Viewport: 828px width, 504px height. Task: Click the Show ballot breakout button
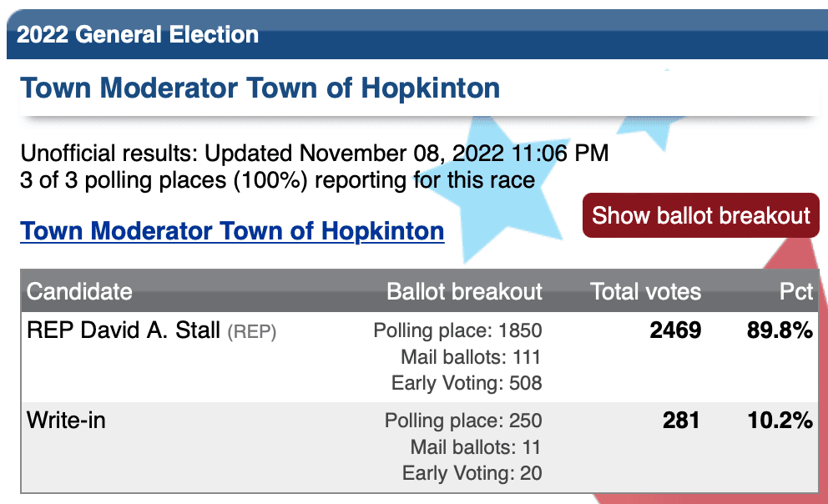pyautogui.click(x=701, y=215)
